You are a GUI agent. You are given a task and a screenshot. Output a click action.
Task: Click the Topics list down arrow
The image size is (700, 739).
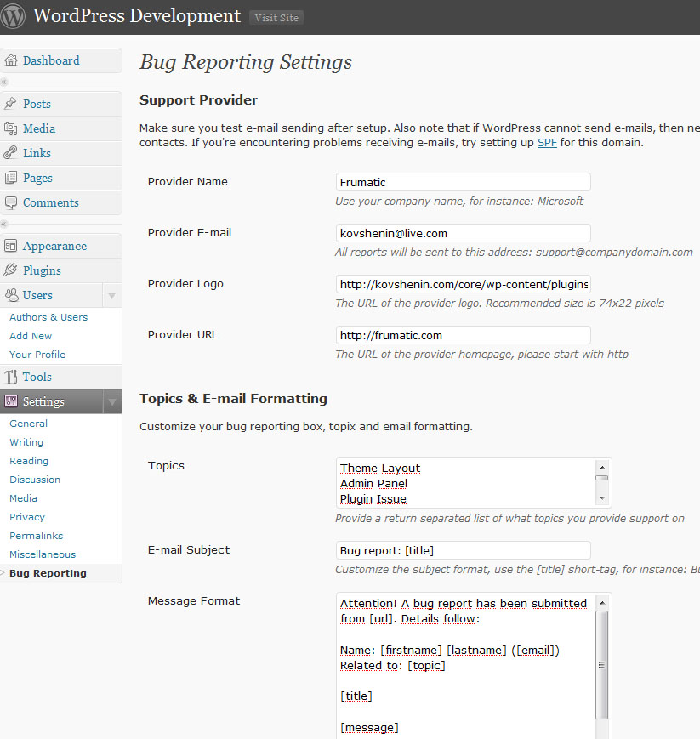[x=602, y=498]
